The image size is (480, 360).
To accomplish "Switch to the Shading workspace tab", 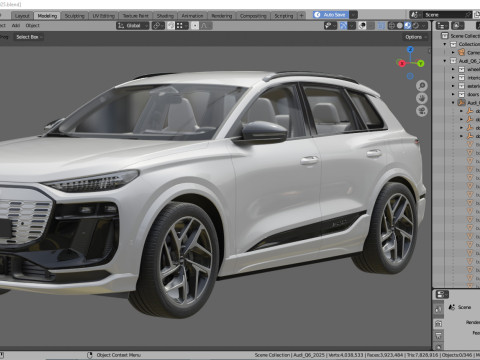I will [x=165, y=16].
